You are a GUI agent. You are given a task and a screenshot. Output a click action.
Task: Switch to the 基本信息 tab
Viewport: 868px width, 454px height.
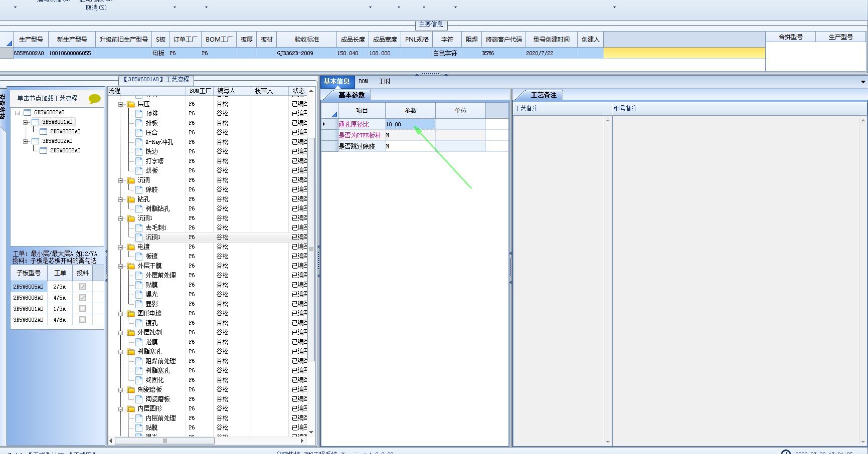[x=337, y=82]
